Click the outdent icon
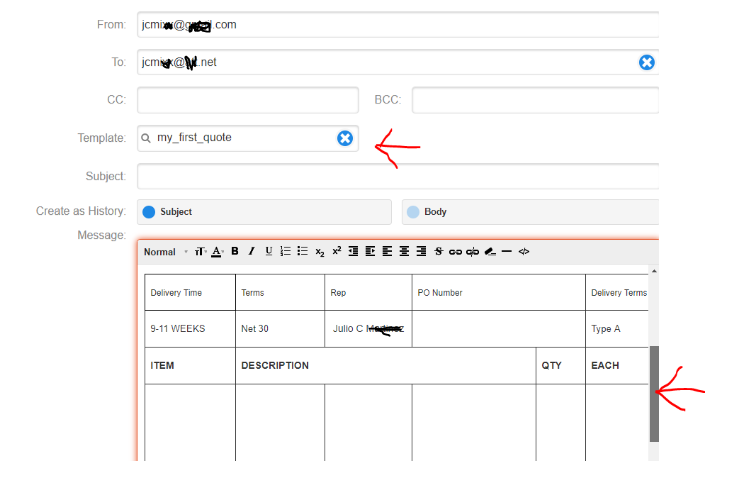The height and width of the screenshot is (492, 732). (x=353, y=251)
